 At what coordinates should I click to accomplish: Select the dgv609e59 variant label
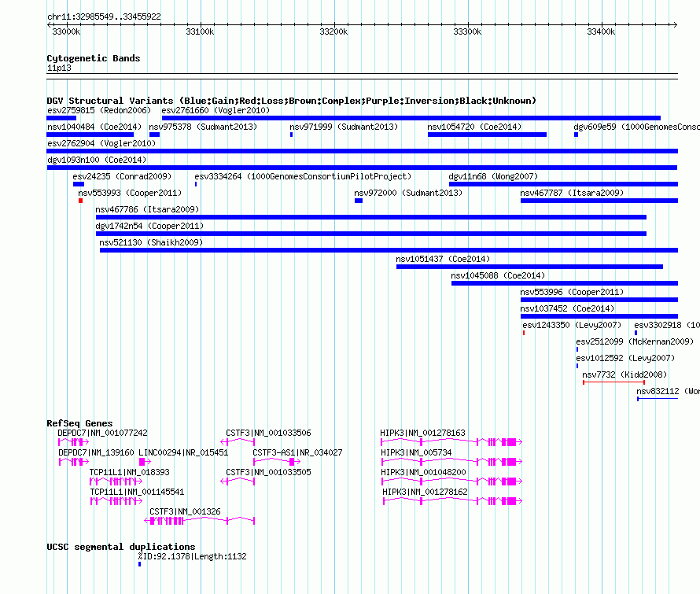[x=636, y=127]
